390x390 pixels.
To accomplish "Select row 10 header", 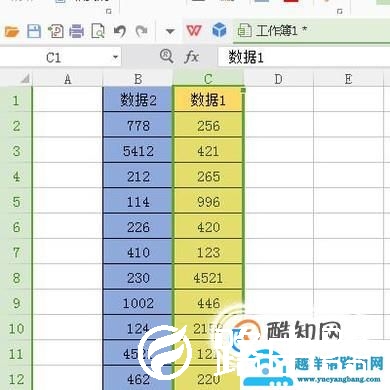I will [x=16, y=328].
